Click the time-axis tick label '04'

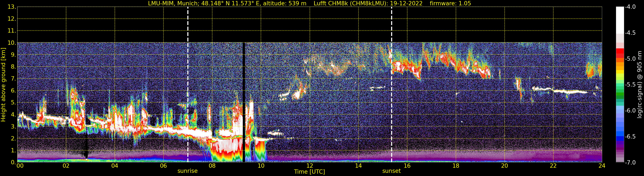[115, 166]
